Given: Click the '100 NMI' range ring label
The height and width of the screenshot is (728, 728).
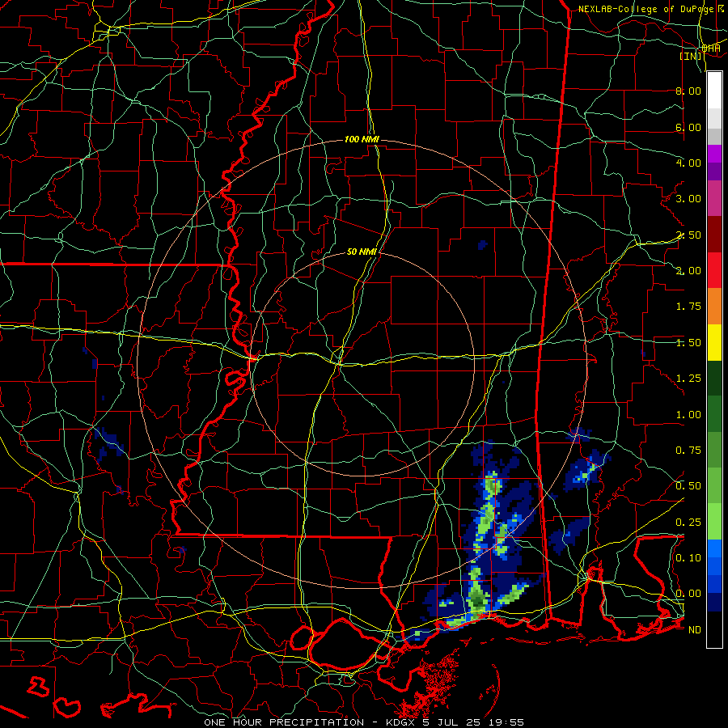Looking at the screenshot, I should tap(362, 139).
